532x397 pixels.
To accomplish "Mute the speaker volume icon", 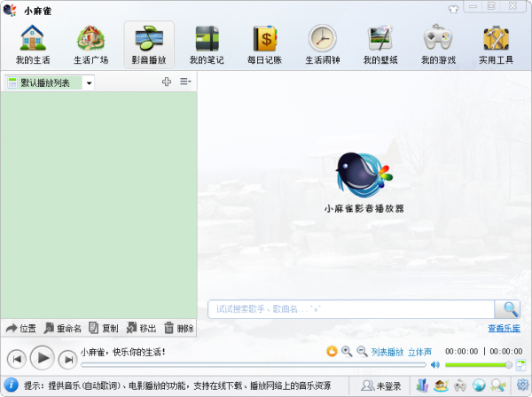I will [x=435, y=365].
